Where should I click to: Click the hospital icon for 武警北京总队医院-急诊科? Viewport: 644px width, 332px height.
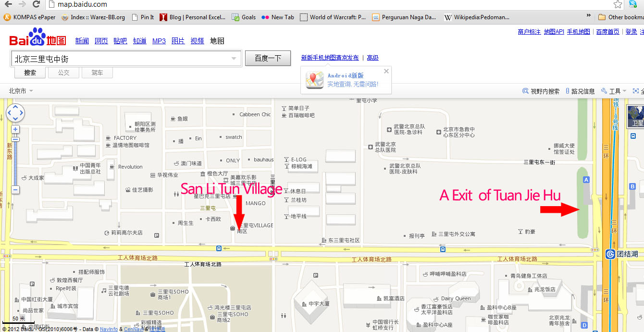(389, 130)
